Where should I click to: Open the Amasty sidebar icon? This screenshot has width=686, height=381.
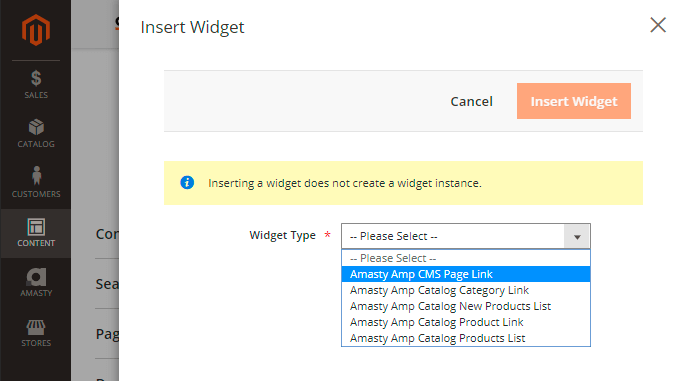tap(36, 277)
